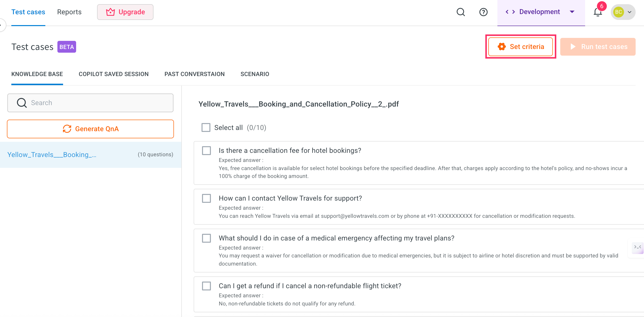Open the account menu chevron
Viewport: 644px width, 317px height.
click(629, 12)
